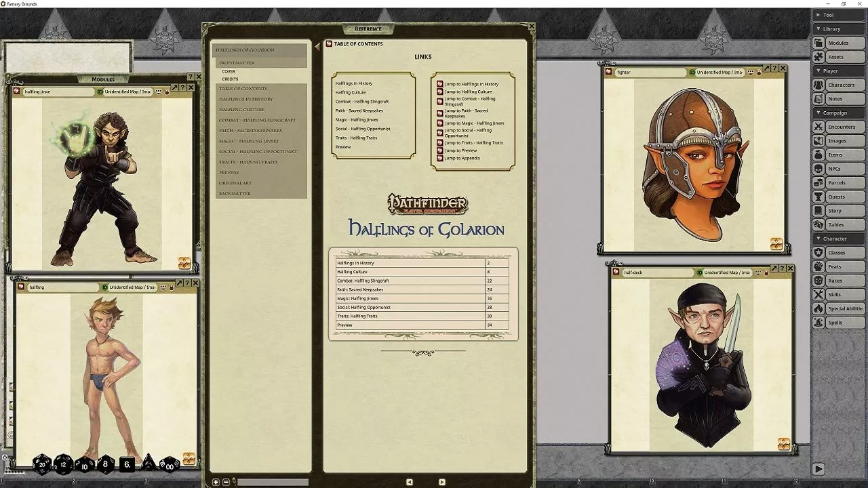Collapse the reference index panel arrow

(317, 47)
